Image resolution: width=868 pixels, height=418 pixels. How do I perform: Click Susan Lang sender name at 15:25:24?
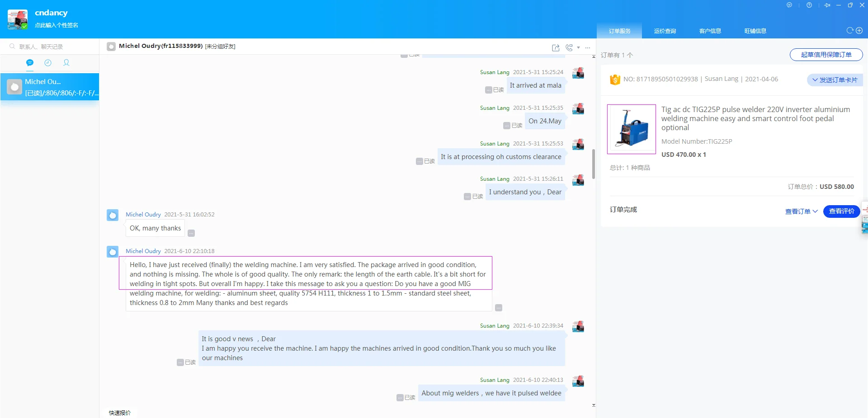click(495, 72)
